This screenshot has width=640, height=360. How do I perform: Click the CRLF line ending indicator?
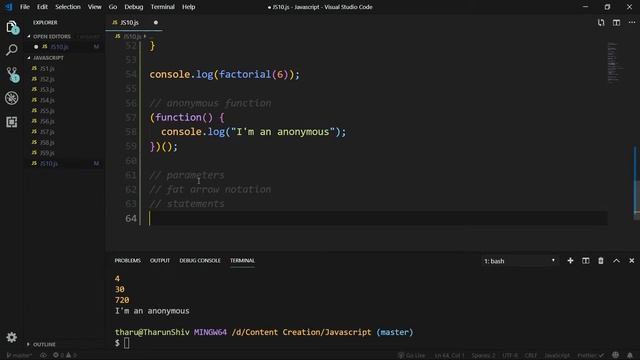pos(531,356)
